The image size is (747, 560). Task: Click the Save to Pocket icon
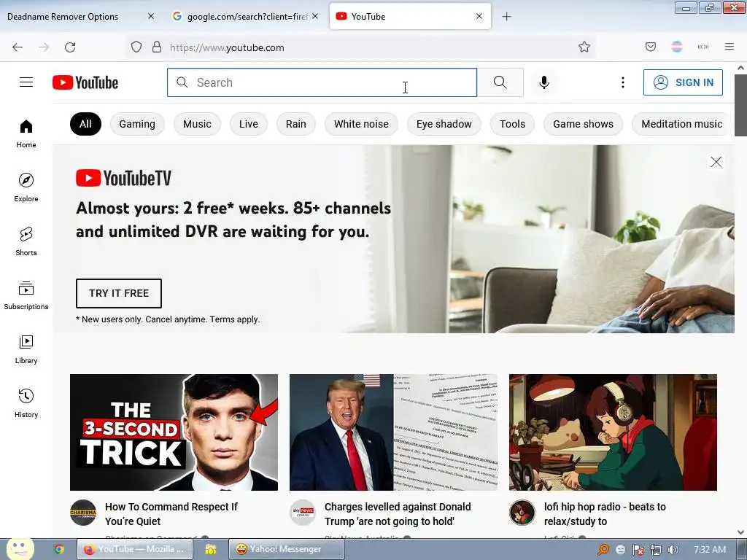click(651, 47)
